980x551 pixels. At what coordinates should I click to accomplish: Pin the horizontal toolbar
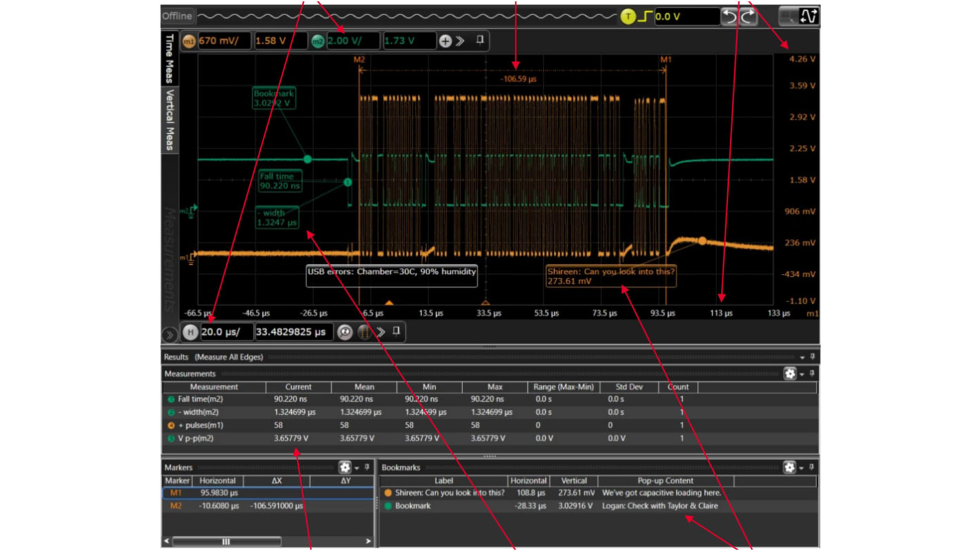(396, 331)
